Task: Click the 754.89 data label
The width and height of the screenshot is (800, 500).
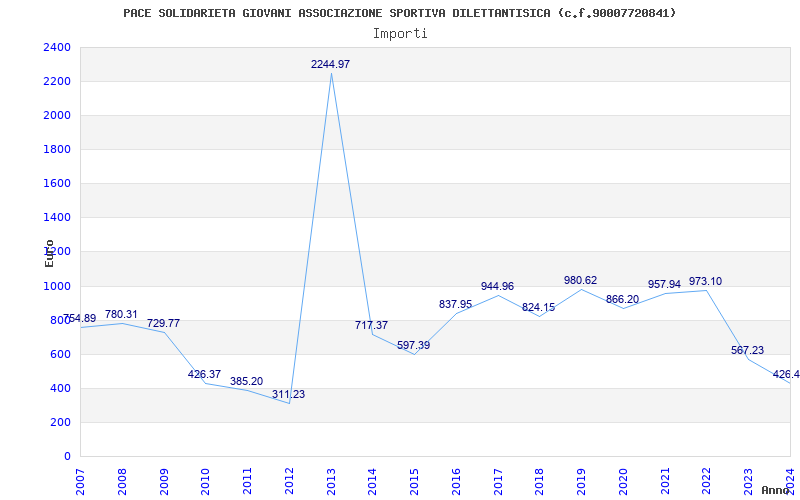Action: coord(79,318)
